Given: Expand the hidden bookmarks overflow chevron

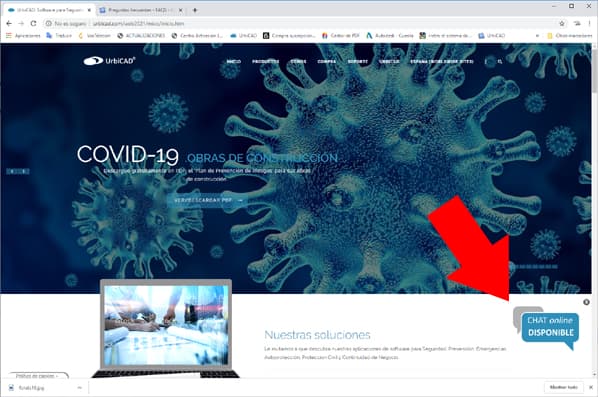Looking at the screenshot, I should [x=537, y=36].
